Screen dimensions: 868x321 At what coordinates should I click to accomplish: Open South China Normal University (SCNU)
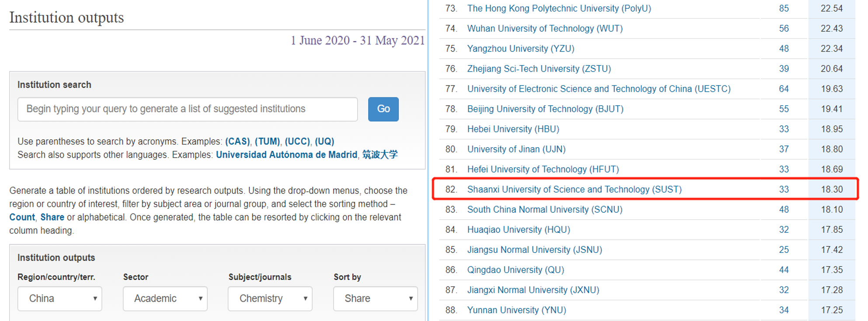tap(544, 210)
